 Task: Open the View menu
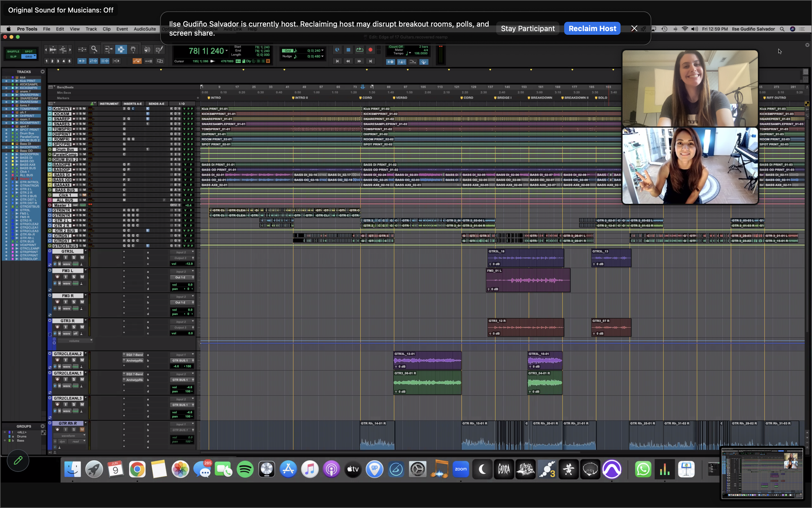click(74, 29)
